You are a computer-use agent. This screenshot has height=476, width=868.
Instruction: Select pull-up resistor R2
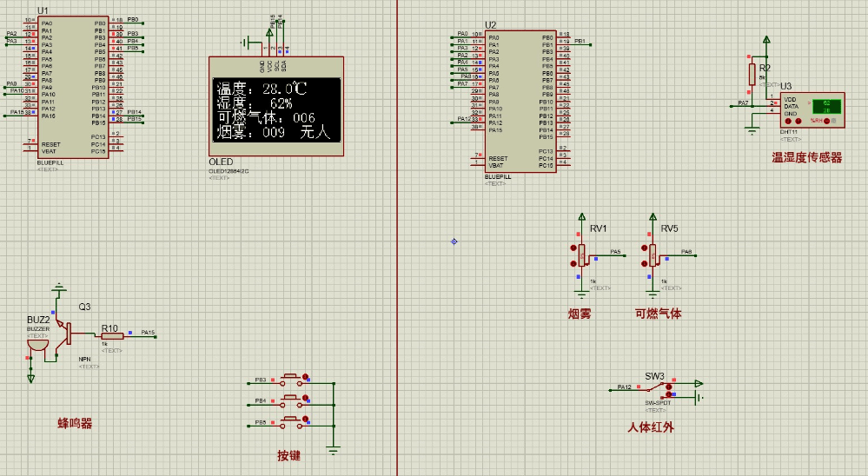pos(752,74)
